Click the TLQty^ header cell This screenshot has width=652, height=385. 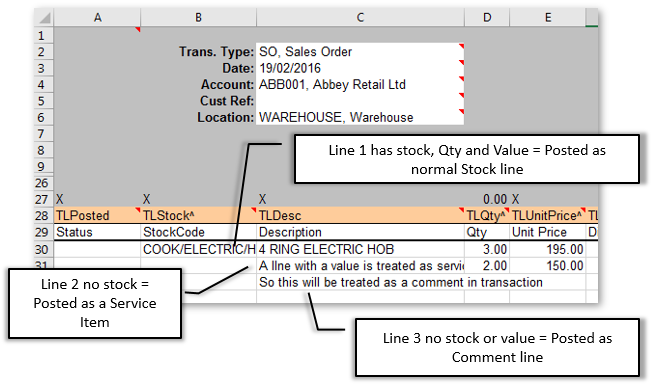487,215
